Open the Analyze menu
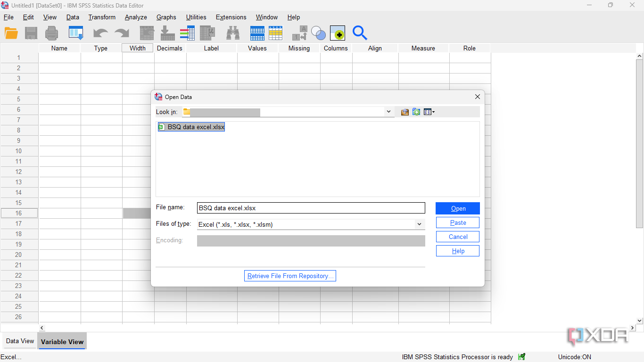The width and height of the screenshot is (644, 362). tap(136, 17)
